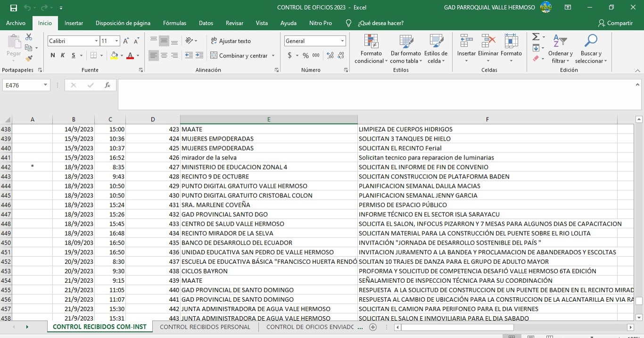Click the Insert Function fx icon
The image size is (644, 338).
coord(107,85)
